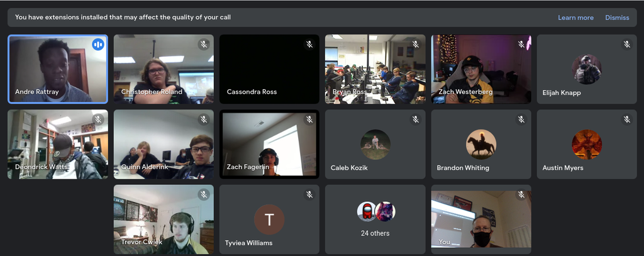644x256 pixels.
Task: Dismiss the extensions warning banner
Action: (617, 18)
